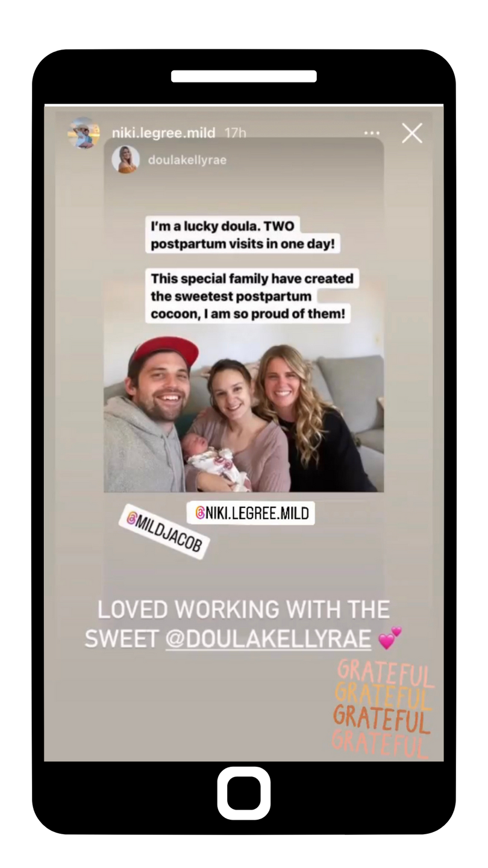Tap the 17h story timestamp
488x868 pixels.
[x=235, y=133]
